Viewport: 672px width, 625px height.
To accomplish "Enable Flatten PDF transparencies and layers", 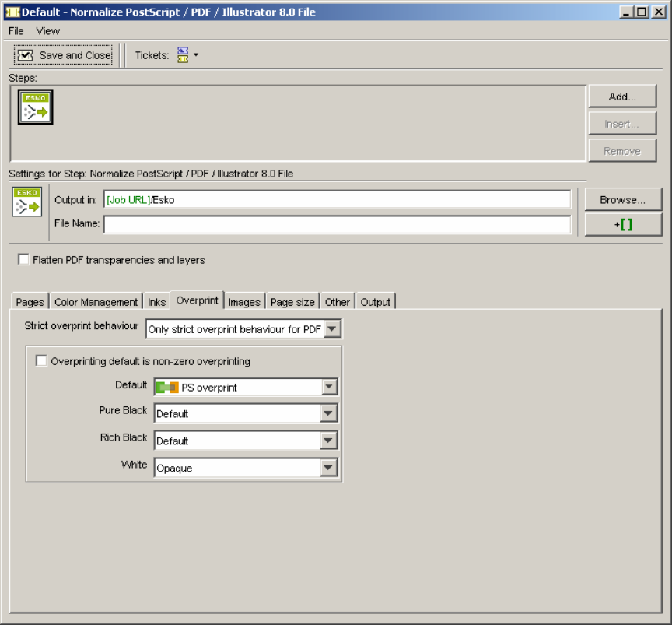I will [23, 259].
